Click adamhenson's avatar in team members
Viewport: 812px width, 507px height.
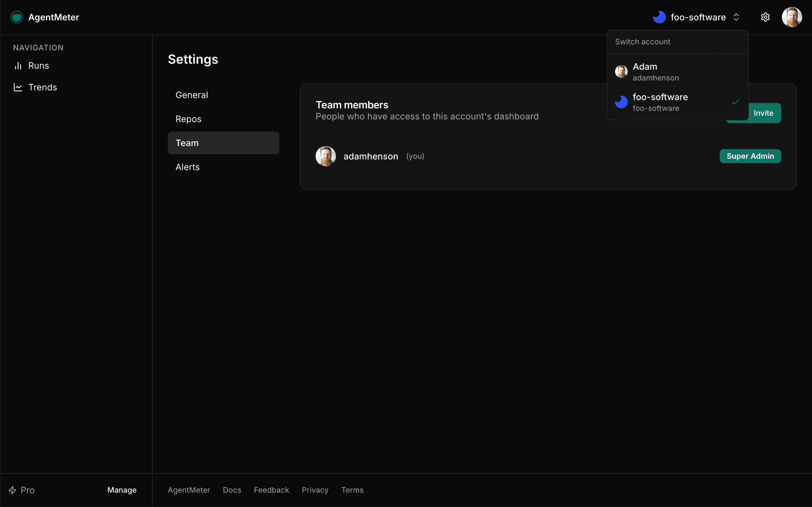pos(325,156)
